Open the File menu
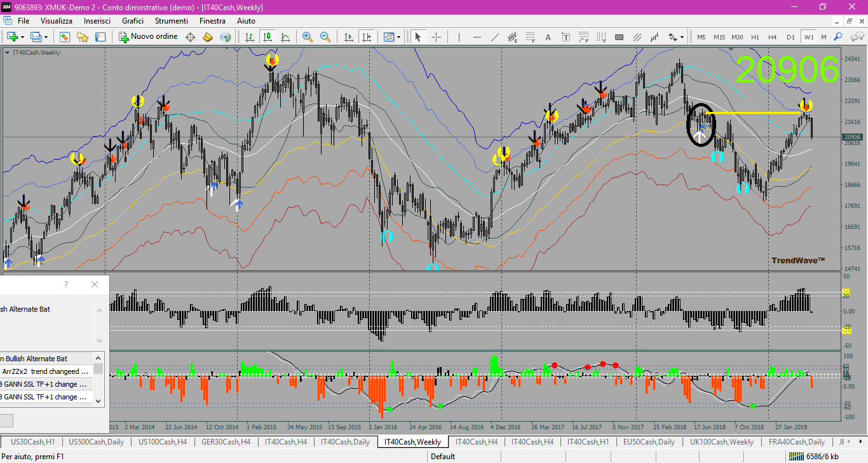868x463 pixels. point(24,21)
